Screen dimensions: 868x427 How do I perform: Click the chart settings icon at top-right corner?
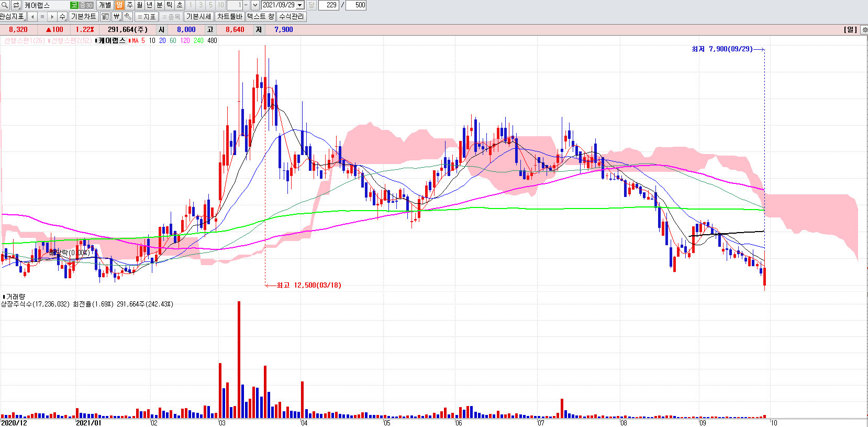pyautogui.click(x=864, y=30)
